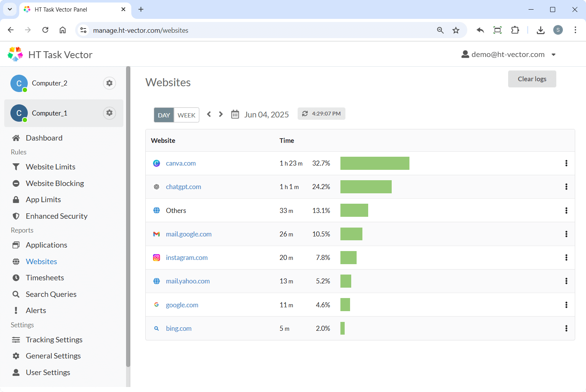This screenshot has height=392, width=586.
Task: Go to next day arrow
Action: (x=221, y=114)
